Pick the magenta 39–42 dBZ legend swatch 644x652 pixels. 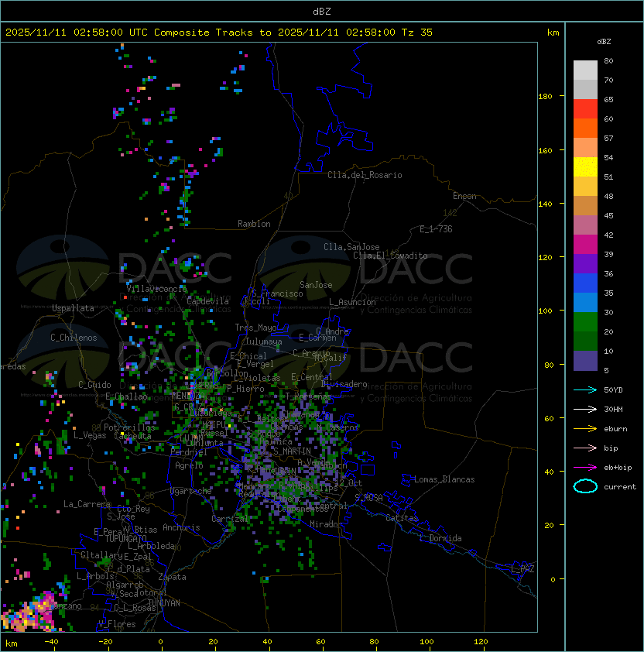pyautogui.click(x=585, y=244)
